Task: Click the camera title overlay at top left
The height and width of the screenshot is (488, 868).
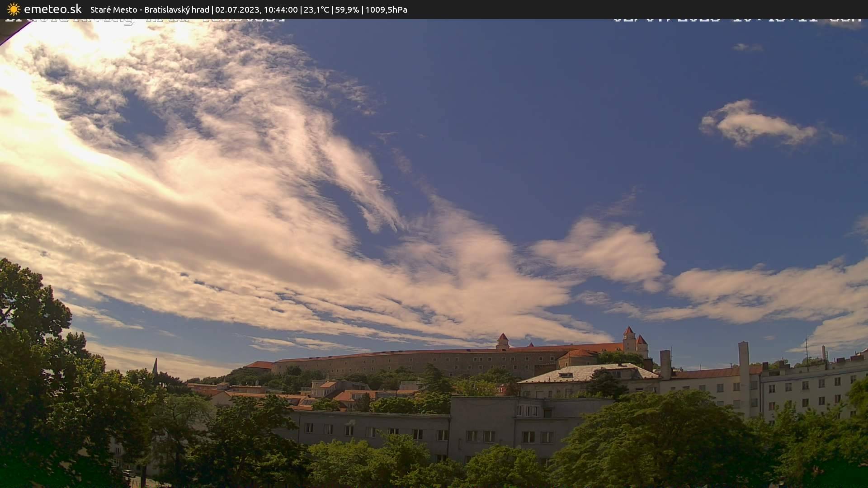Action: [x=145, y=20]
